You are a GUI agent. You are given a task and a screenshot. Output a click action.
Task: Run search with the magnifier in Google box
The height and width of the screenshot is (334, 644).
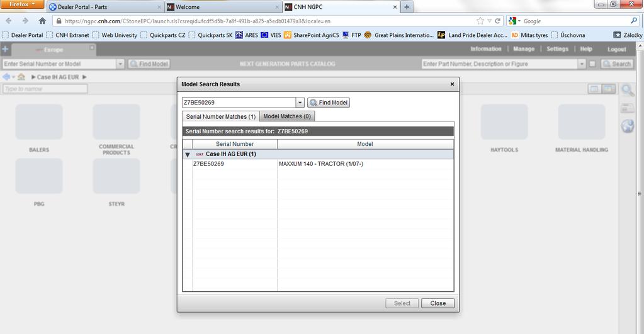[x=634, y=21]
